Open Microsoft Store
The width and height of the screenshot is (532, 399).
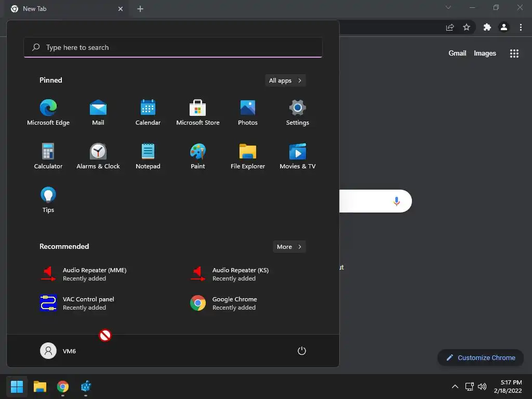point(198,113)
